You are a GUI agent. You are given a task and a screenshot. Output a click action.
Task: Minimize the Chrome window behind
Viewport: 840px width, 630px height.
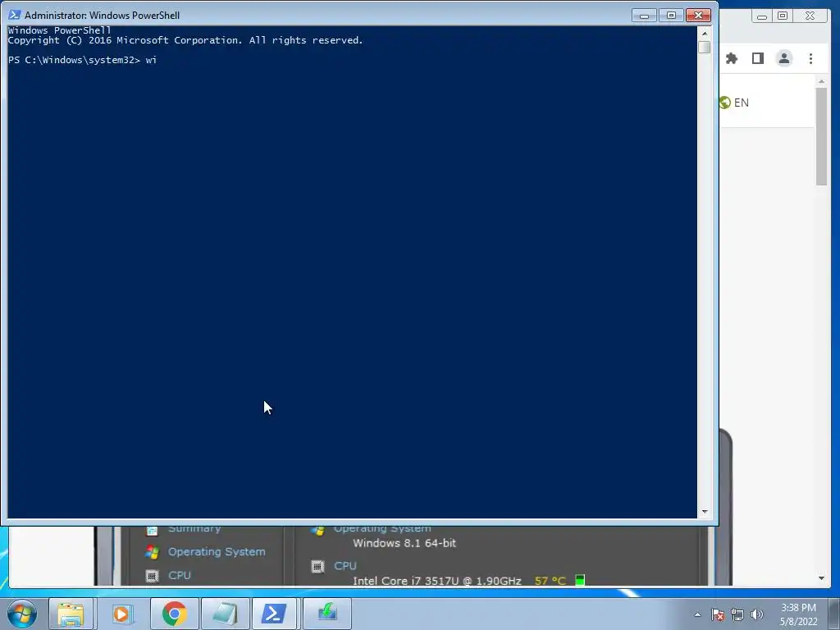[x=762, y=16]
